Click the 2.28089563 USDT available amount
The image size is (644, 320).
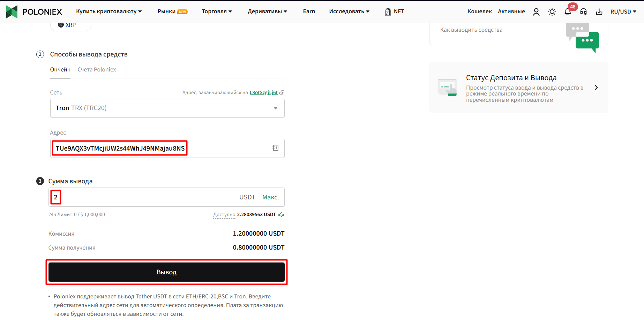[256, 215]
